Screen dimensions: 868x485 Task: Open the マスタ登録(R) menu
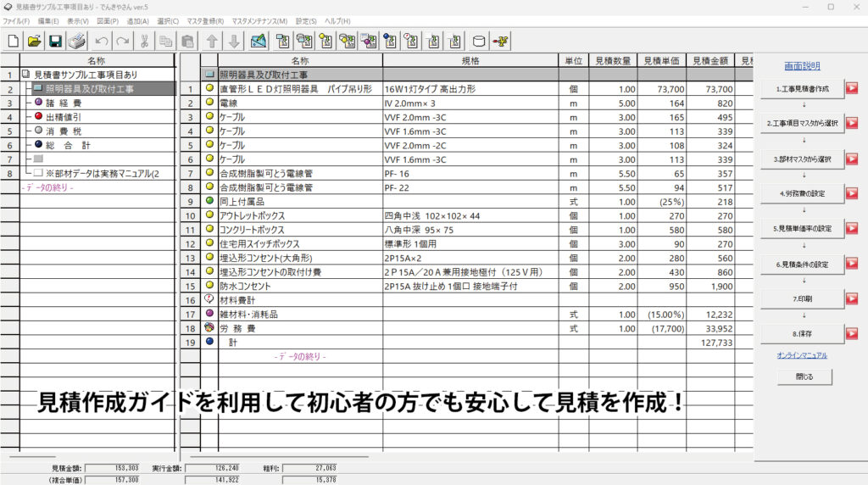click(205, 21)
